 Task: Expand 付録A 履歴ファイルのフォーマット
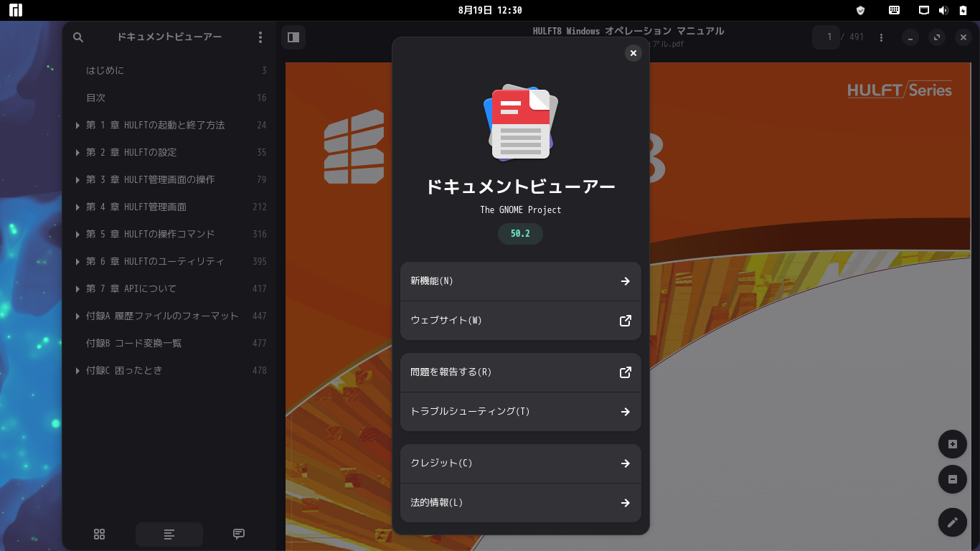click(77, 316)
